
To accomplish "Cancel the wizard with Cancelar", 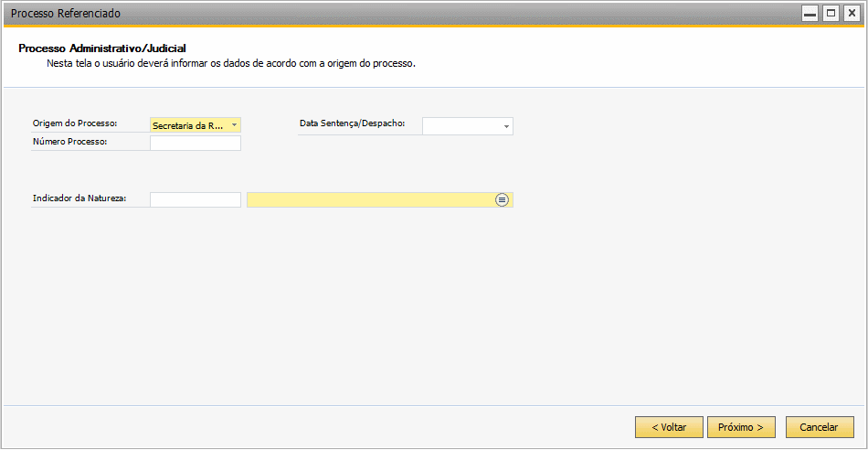I will [x=820, y=427].
